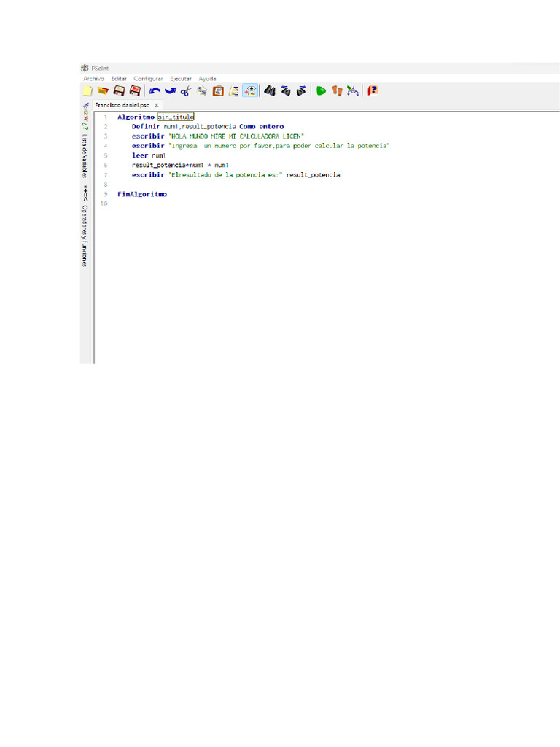Click the Algoritmo keyword on line 1
This screenshot has width=560, height=747.
pos(136,117)
